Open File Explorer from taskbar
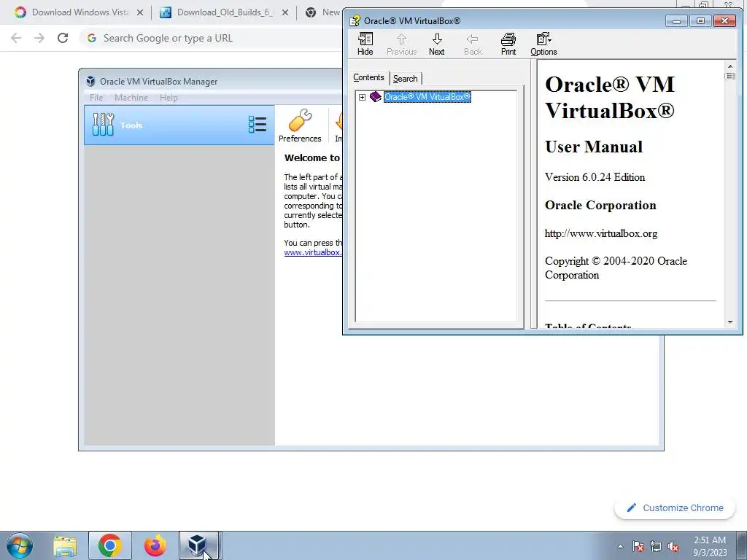 click(x=65, y=545)
